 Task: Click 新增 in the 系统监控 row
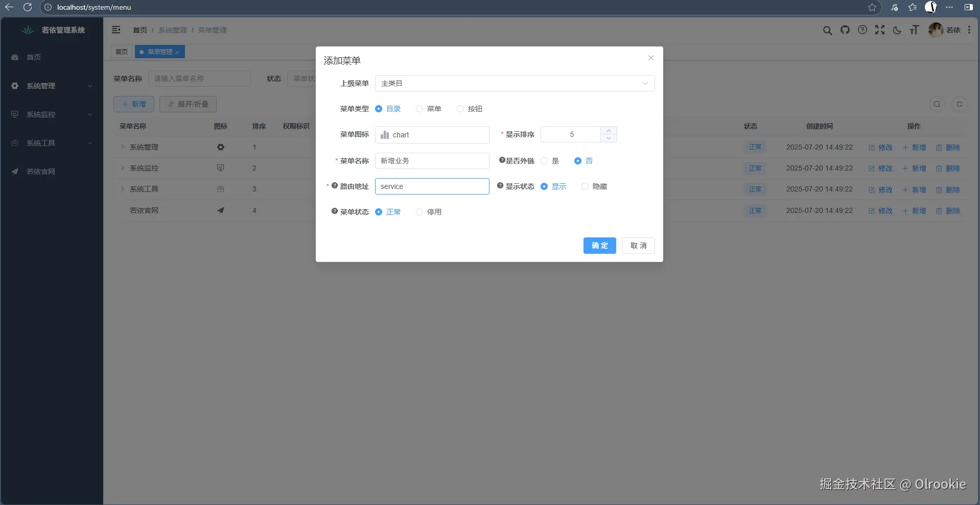[914, 169]
